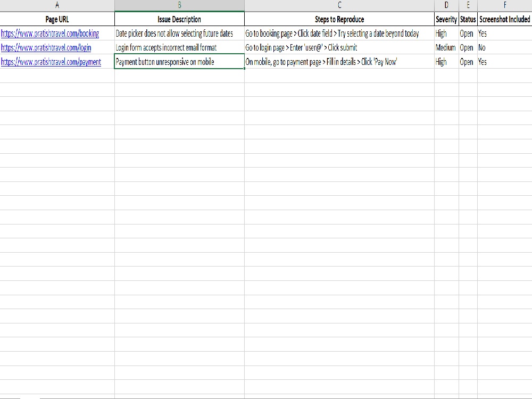Select the 'Date picker does not allow selecting future dates' cell
The height and width of the screenshot is (399, 532).
point(179,33)
